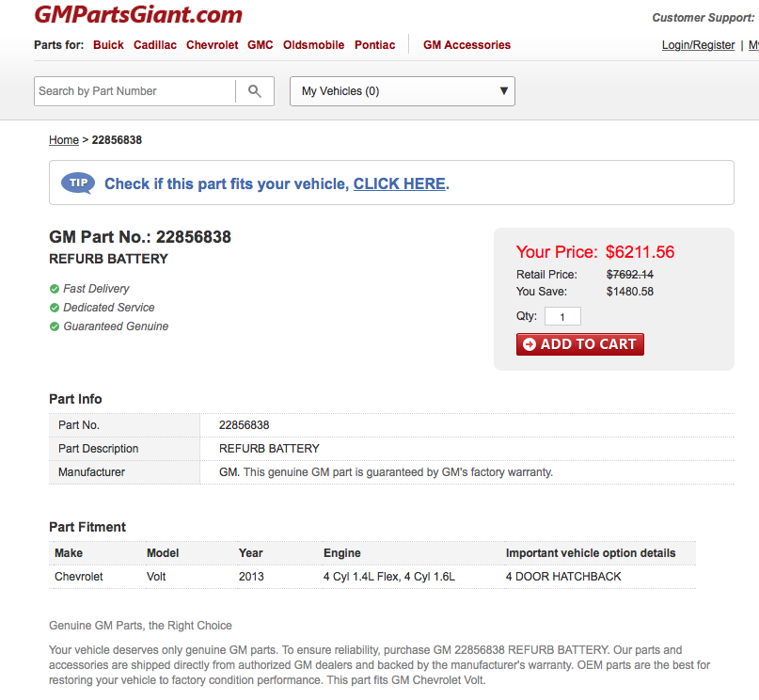Go to Home via breadcrumb link
This screenshot has height=700, width=759.
pyautogui.click(x=64, y=140)
